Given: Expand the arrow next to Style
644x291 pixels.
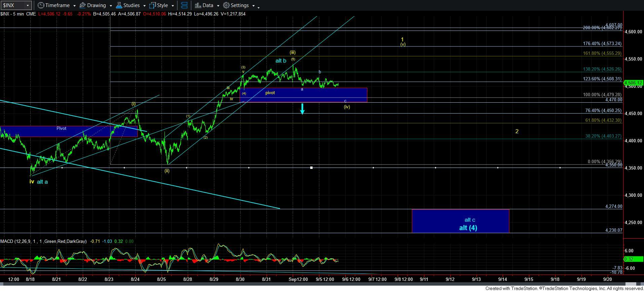Looking at the screenshot, I should [x=173, y=6].
